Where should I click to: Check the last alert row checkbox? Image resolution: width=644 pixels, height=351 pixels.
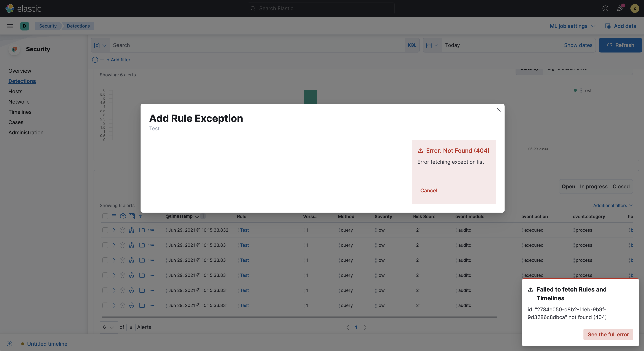click(105, 305)
